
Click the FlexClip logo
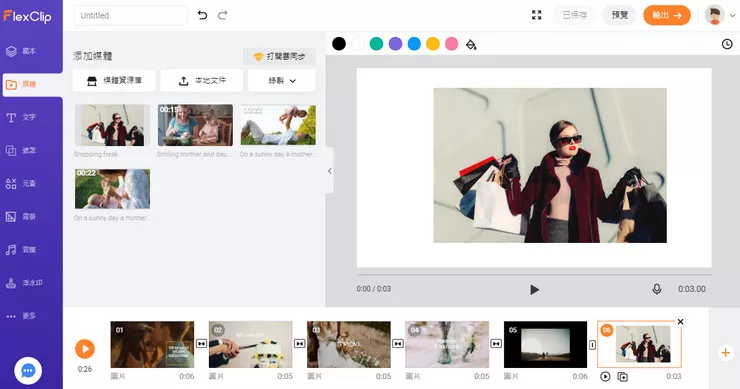click(x=27, y=16)
